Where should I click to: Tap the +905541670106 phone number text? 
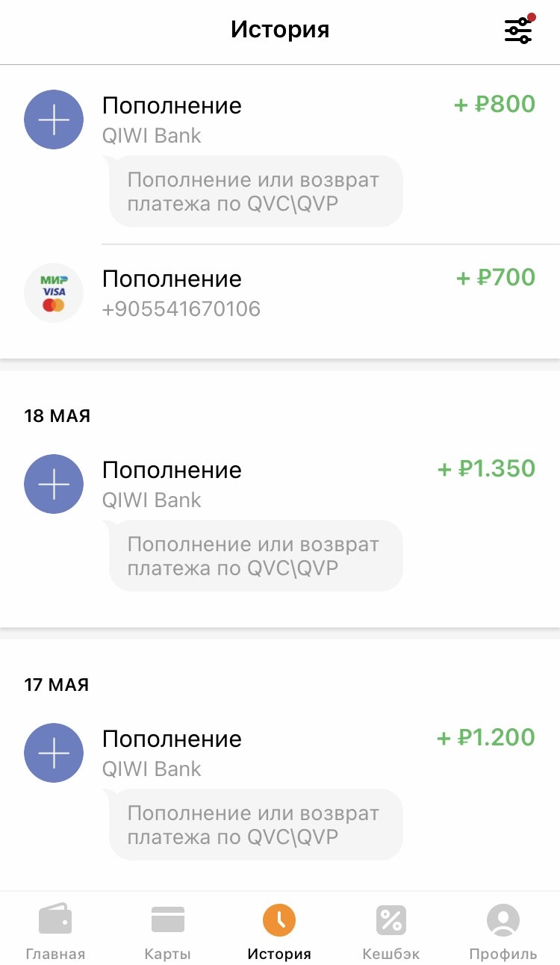pyautogui.click(x=181, y=309)
